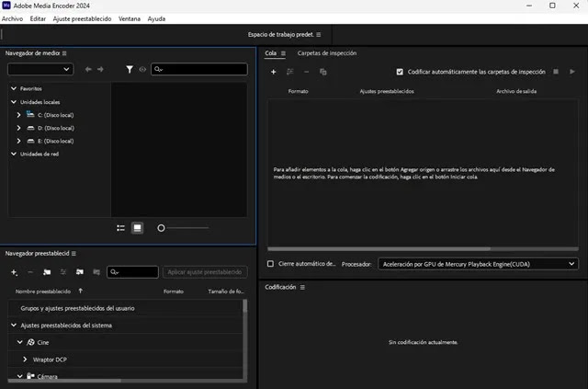Switch Media Browser to list view

point(120,228)
